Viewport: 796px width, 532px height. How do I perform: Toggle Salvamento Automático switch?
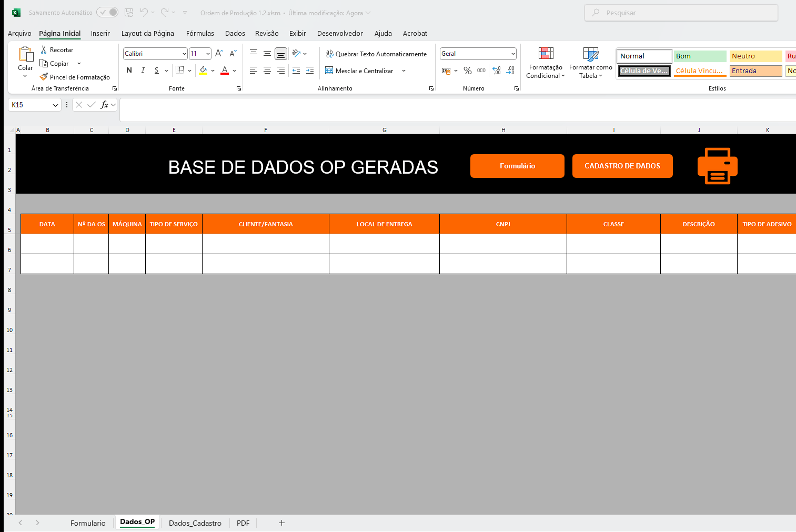[107, 12]
